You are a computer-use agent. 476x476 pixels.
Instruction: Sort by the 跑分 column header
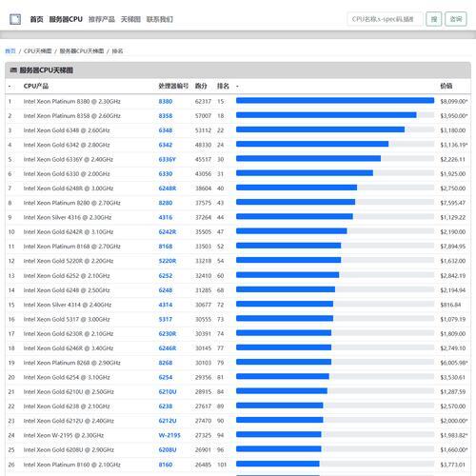(x=201, y=86)
